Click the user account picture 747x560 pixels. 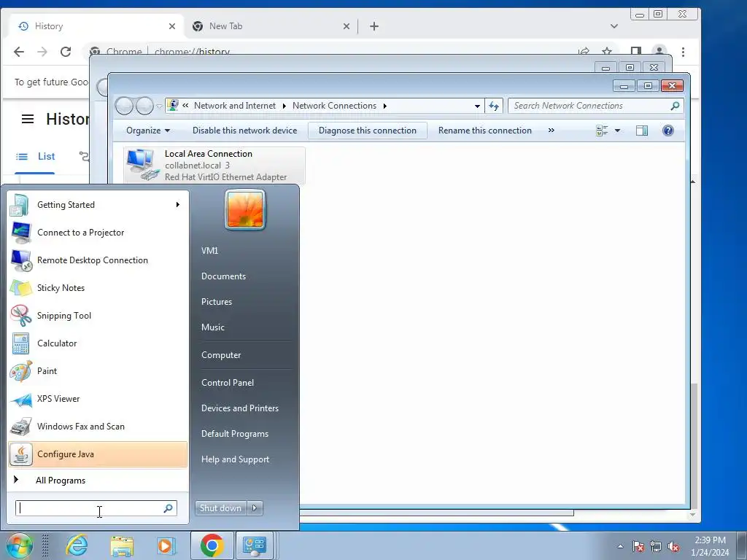point(245,209)
